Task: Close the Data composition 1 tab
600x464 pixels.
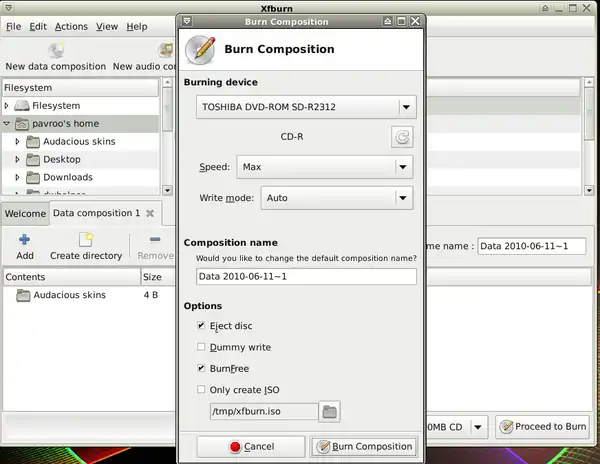Action: tap(150, 213)
